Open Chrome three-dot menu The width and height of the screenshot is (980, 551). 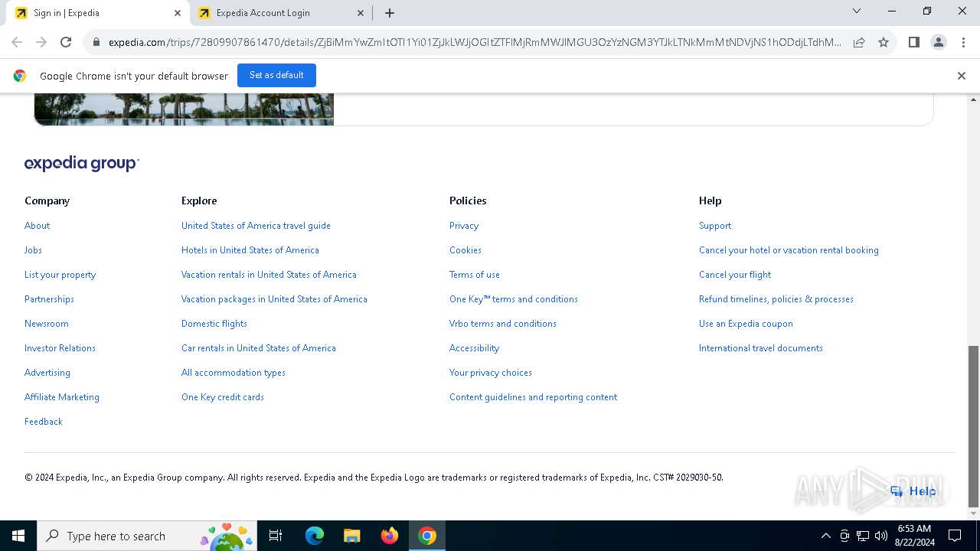(963, 42)
